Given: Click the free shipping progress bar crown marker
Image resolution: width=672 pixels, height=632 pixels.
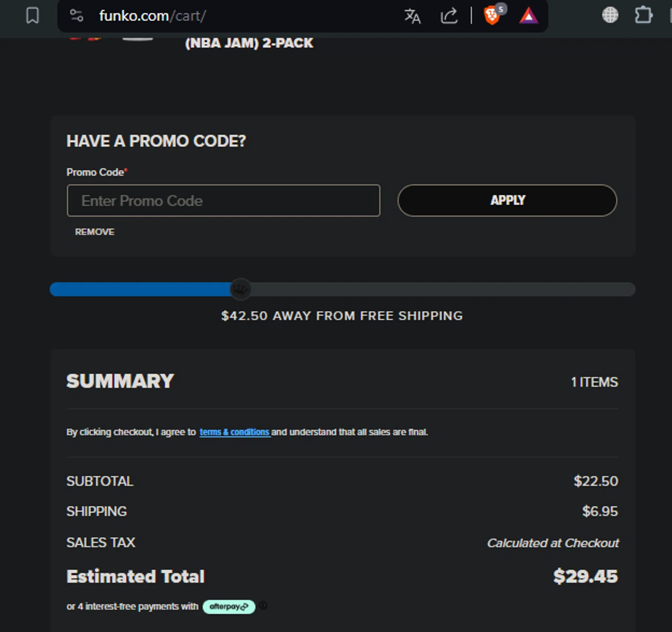Looking at the screenshot, I should point(241,289).
